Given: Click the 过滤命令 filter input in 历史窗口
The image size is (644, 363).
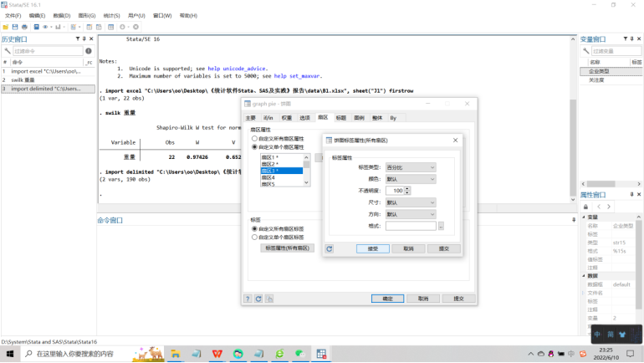Looking at the screenshot, I should click(48, 51).
